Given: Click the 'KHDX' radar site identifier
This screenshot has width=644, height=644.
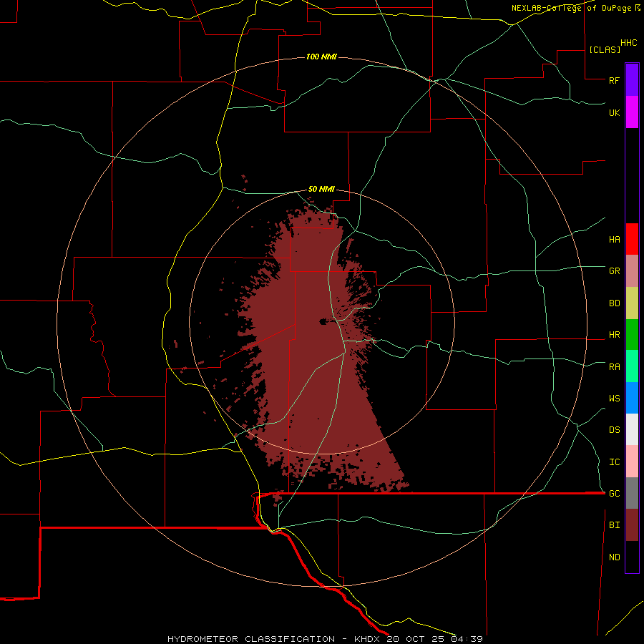Looking at the screenshot, I should (x=368, y=639).
